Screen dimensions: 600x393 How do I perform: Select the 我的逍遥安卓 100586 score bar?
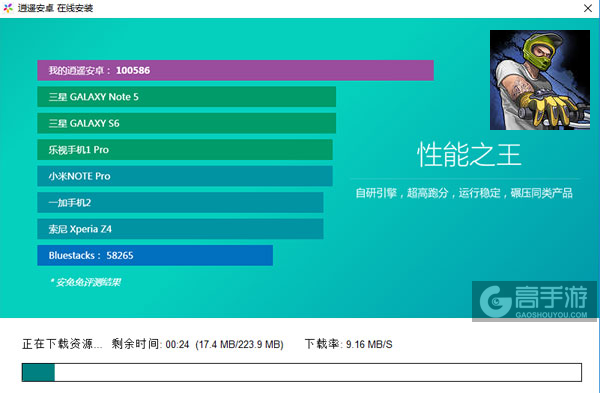coord(235,70)
